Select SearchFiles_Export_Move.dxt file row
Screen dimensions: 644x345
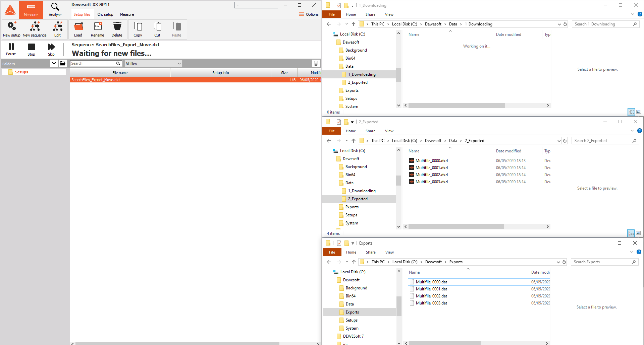coord(195,80)
